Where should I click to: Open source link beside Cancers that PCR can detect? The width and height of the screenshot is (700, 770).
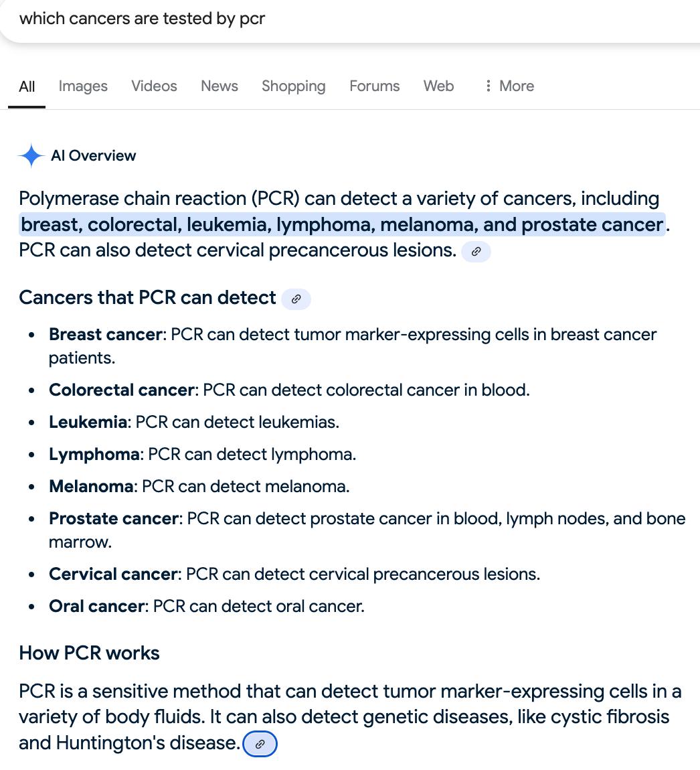click(x=296, y=299)
